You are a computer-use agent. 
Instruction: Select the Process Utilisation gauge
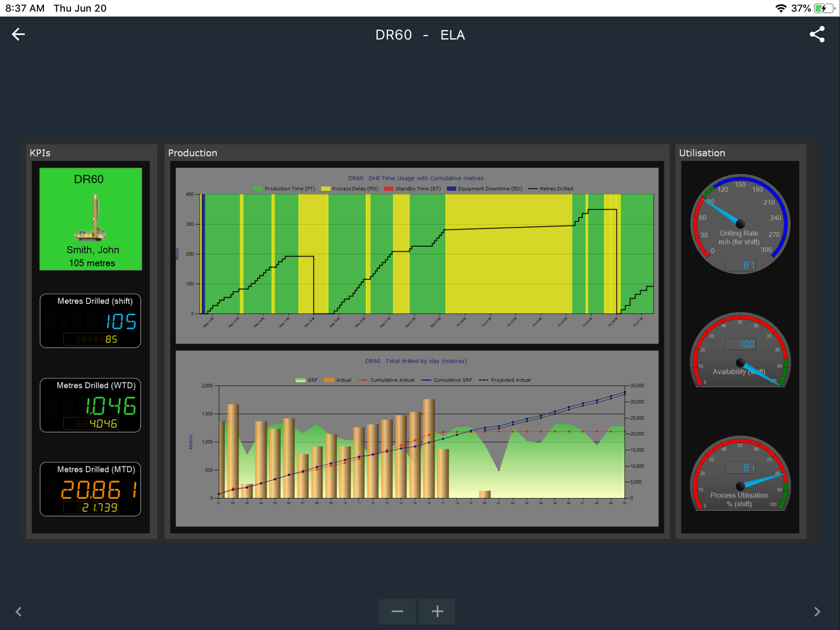coord(740,473)
